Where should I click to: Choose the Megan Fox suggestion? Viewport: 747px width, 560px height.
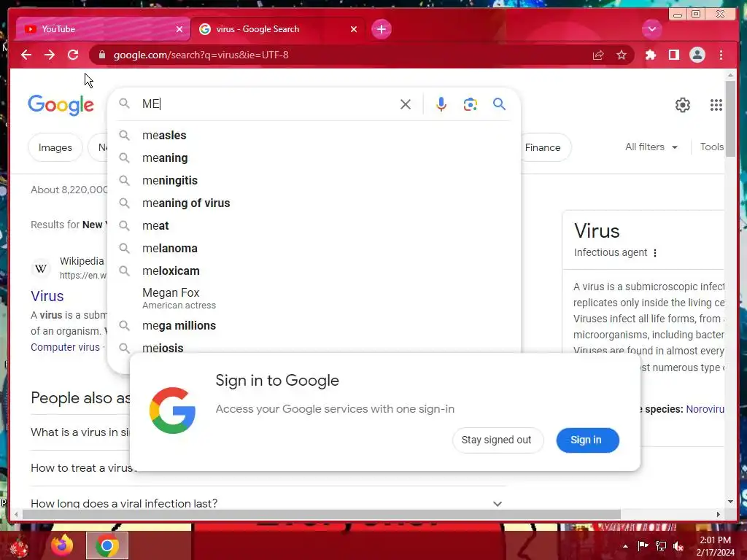coord(314,298)
